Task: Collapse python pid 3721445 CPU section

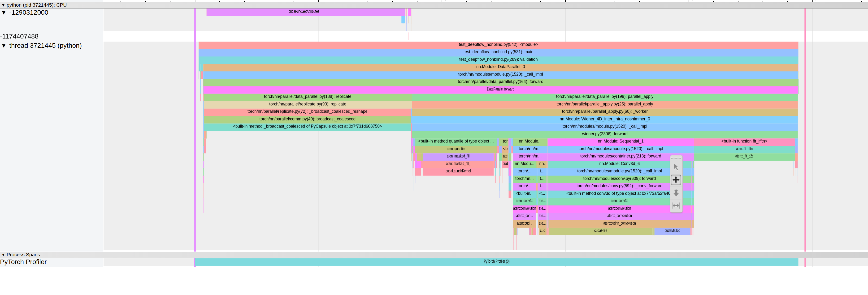Action: (x=3, y=5)
